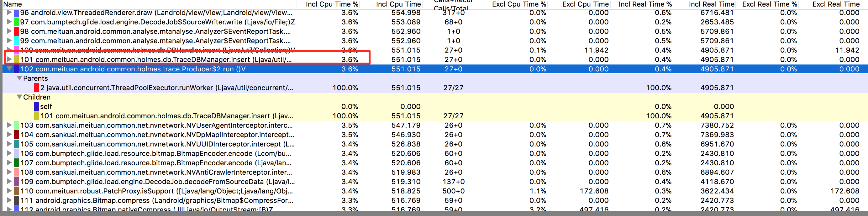Expand row 110 PatchProxy.isSupport
The image size is (868, 216).
pyautogui.click(x=9, y=191)
